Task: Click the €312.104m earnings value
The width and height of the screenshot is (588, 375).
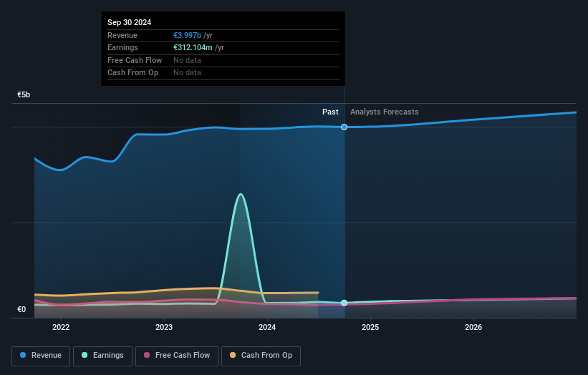Action: [x=193, y=47]
